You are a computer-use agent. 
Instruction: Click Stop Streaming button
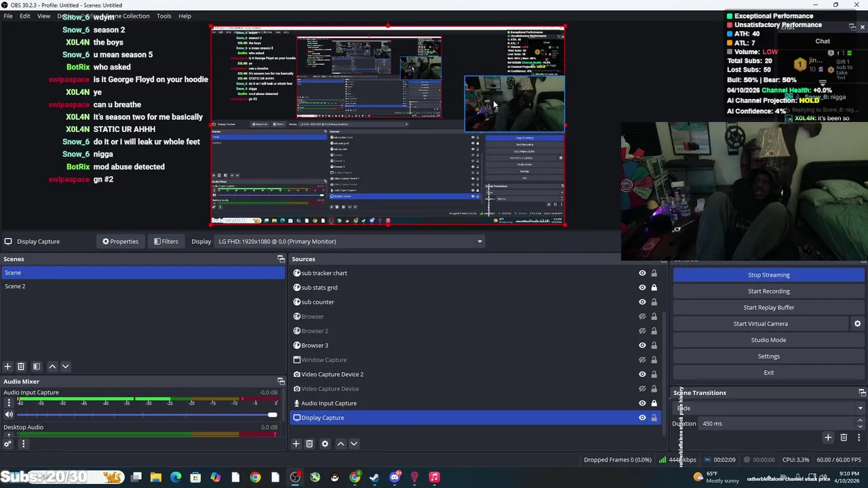769,275
